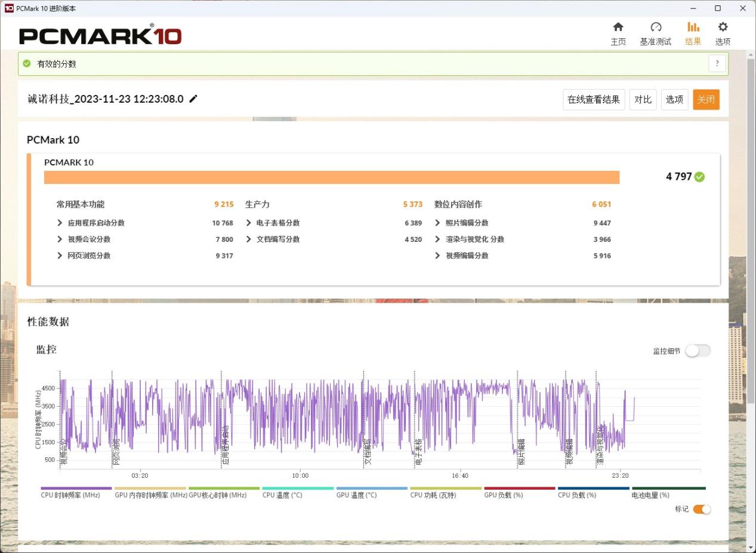This screenshot has height=553, width=756.
Task: Select CPU 时钟频率 legend swatch
Action: pyautogui.click(x=76, y=489)
